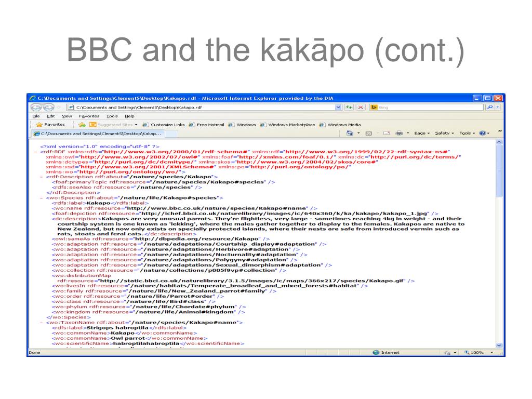Collapse the wo:TaxonName node minus sign
The height and width of the screenshot is (399, 532).
(42, 322)
